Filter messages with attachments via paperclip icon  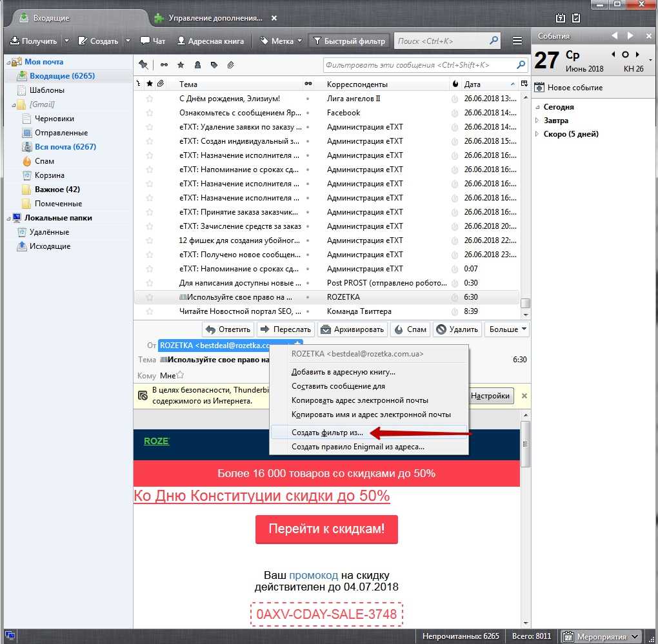tap(230, 65)
